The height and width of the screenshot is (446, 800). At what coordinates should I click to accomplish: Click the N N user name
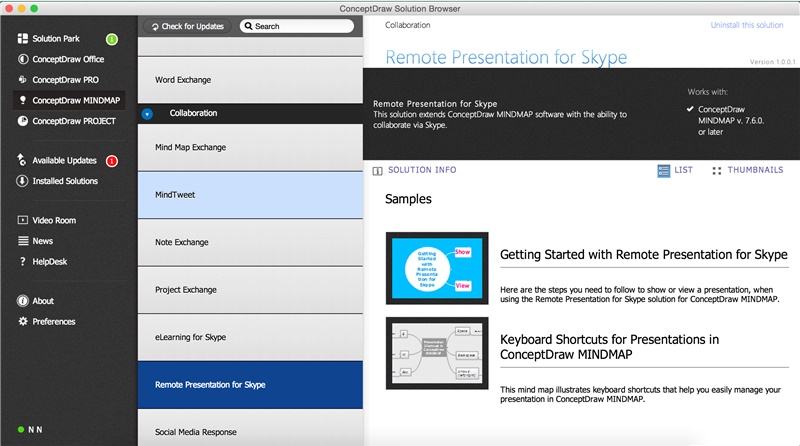point(35,430)
